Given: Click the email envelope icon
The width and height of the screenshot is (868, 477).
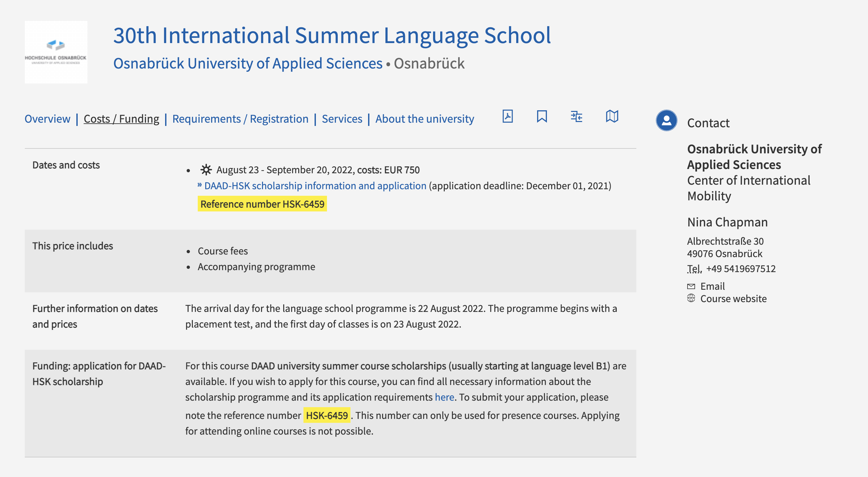Looking at the screenshot, I should [x=691, y=286].
